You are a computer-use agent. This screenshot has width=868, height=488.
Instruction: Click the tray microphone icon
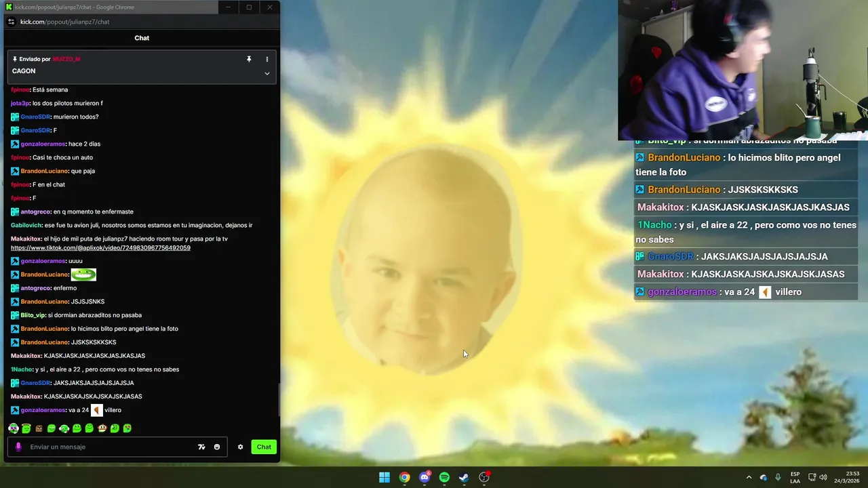pyautogui.click(x=778, y=477)
